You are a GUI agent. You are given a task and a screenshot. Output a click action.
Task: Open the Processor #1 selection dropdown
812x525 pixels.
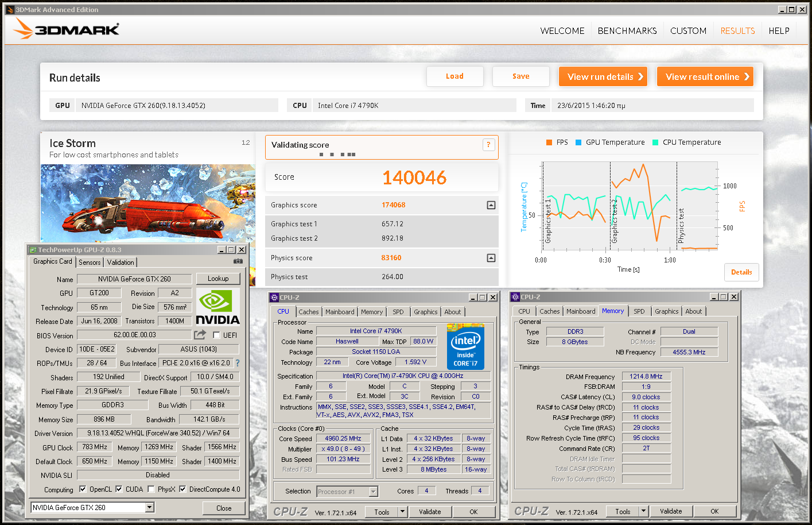pos(374,491)
